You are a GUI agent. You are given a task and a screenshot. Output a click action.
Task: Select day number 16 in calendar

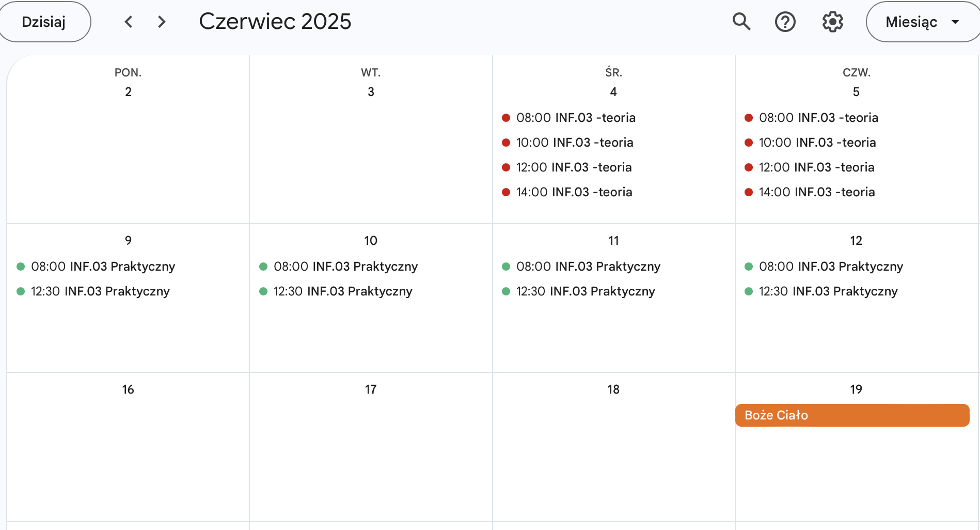pyautogui.click(x=128, y=389)
